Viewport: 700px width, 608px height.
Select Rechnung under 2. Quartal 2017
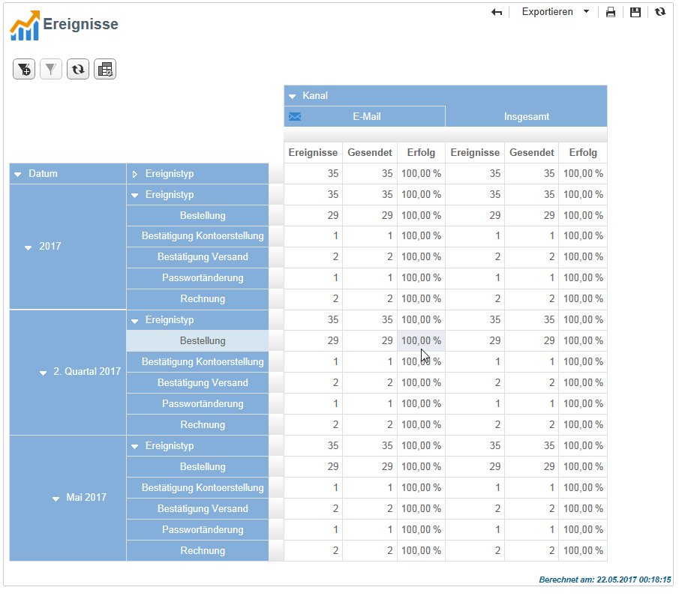point(198,424)
